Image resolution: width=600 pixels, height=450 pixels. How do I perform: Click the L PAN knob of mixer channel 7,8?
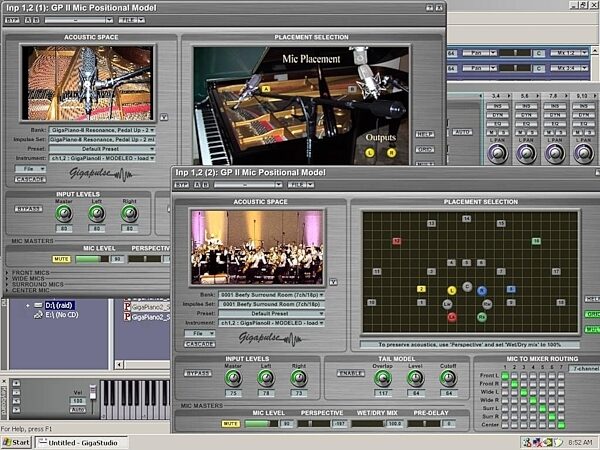coord(555,154)
